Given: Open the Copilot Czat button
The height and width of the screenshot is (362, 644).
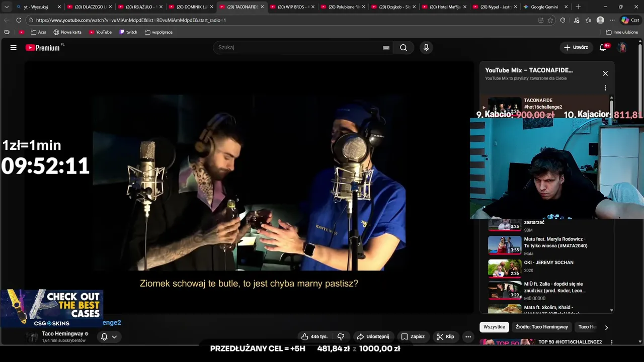Looking at the screenshot, I should 631,20.
